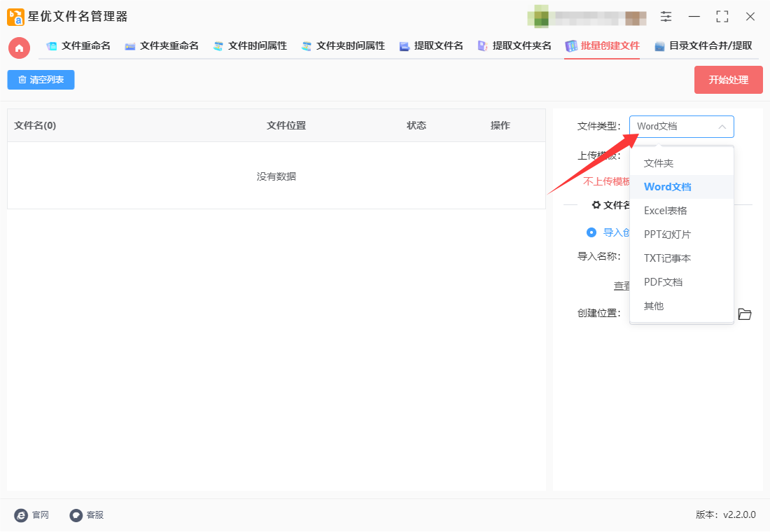The width and height of the screenshot is (770, 532).
Task: Select the 导入创建 radio button
Action: click(x=591, y=232)
